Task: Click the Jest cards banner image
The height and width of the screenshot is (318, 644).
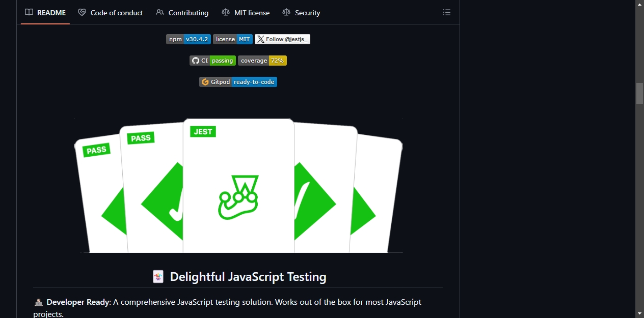Action: click(238, 186)
